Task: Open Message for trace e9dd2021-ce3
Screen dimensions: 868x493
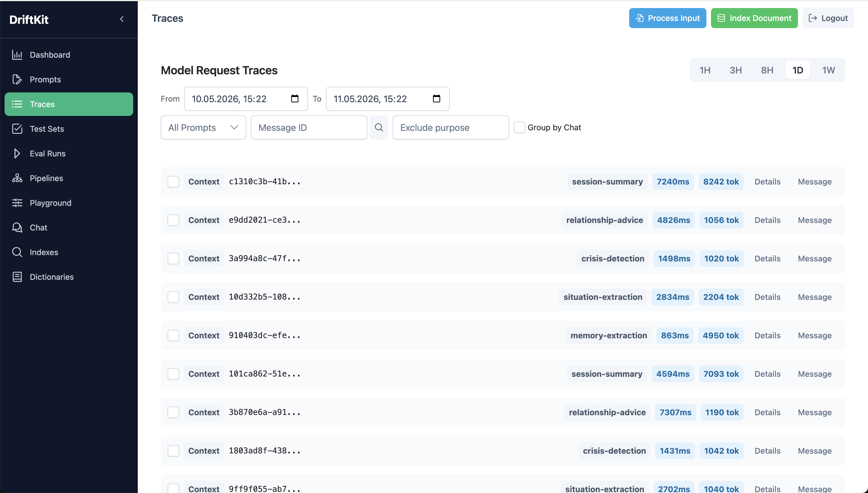Action: [815, 220]
